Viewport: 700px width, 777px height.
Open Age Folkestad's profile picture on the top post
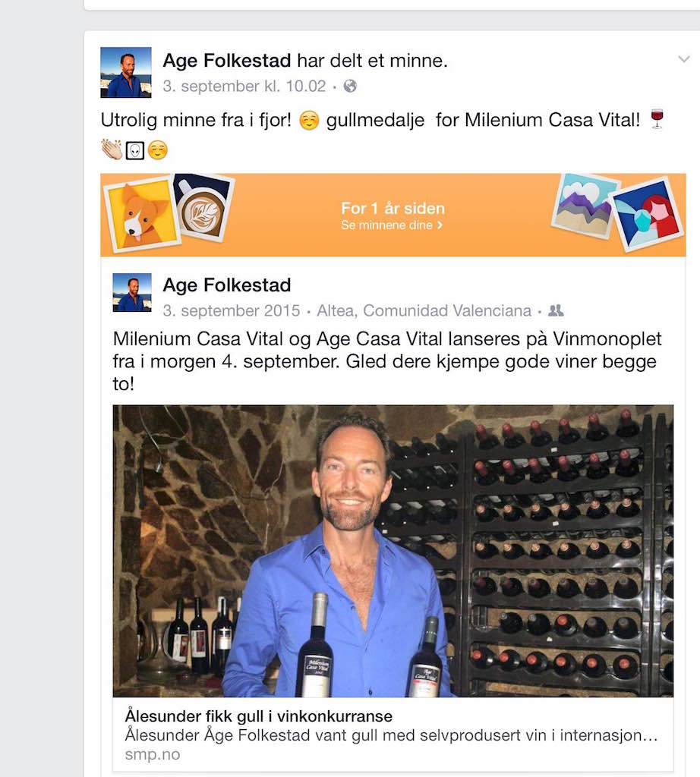coord(126,72)
